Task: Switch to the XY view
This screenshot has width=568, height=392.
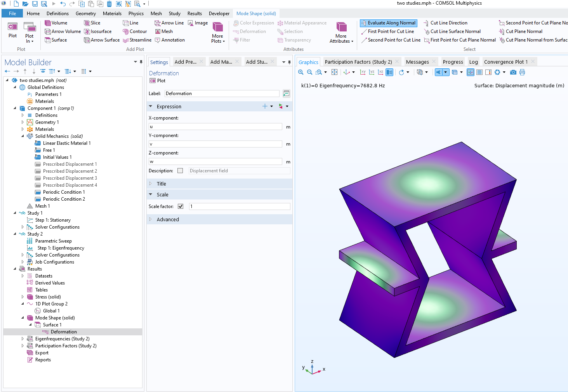Action: click(x=363, y=72)
